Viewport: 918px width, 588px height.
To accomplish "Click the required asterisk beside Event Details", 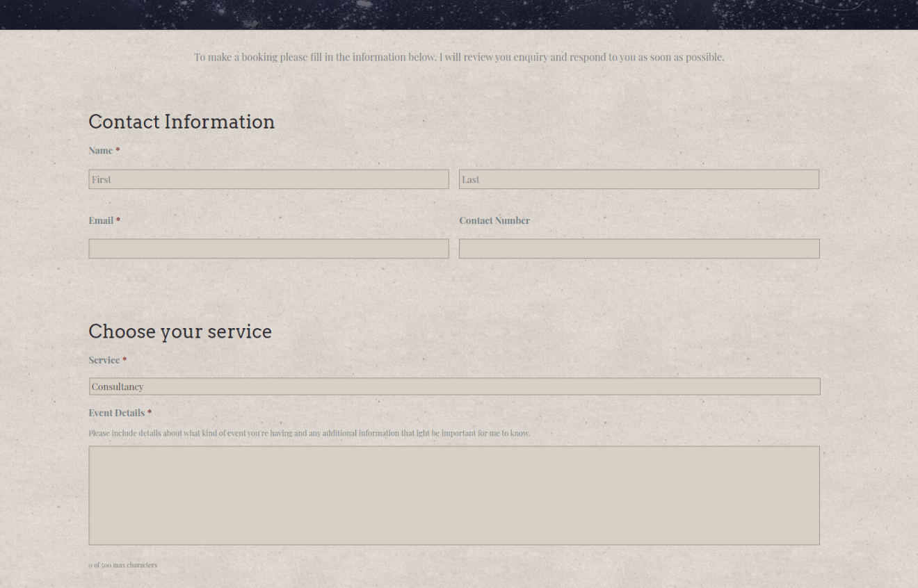I will coord(150,413).
